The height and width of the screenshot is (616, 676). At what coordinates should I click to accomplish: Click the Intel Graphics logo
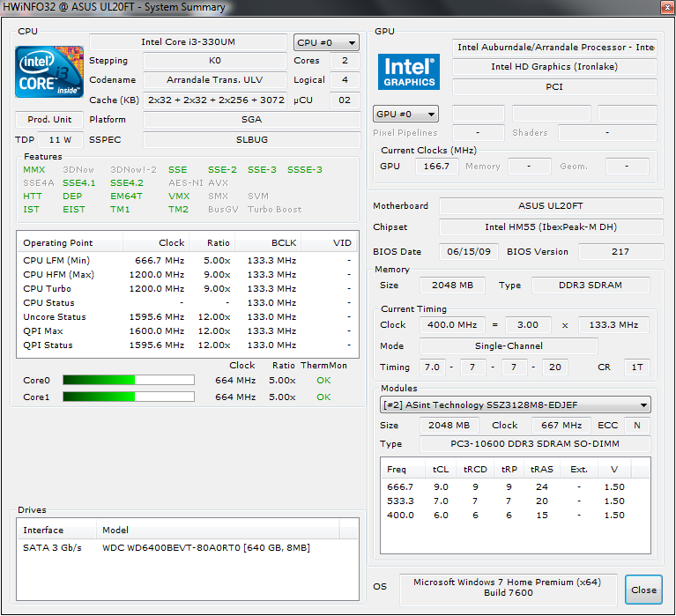(x=409, y=71)
